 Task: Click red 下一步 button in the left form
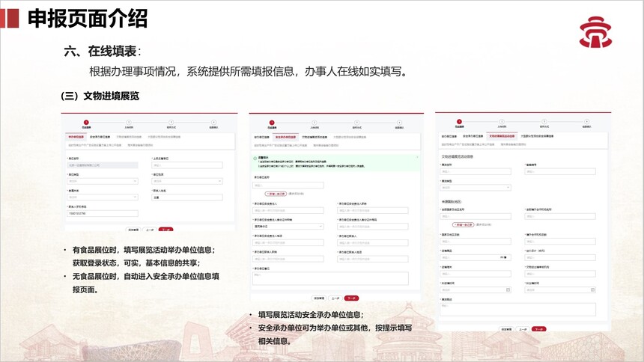tap(166, 230)
